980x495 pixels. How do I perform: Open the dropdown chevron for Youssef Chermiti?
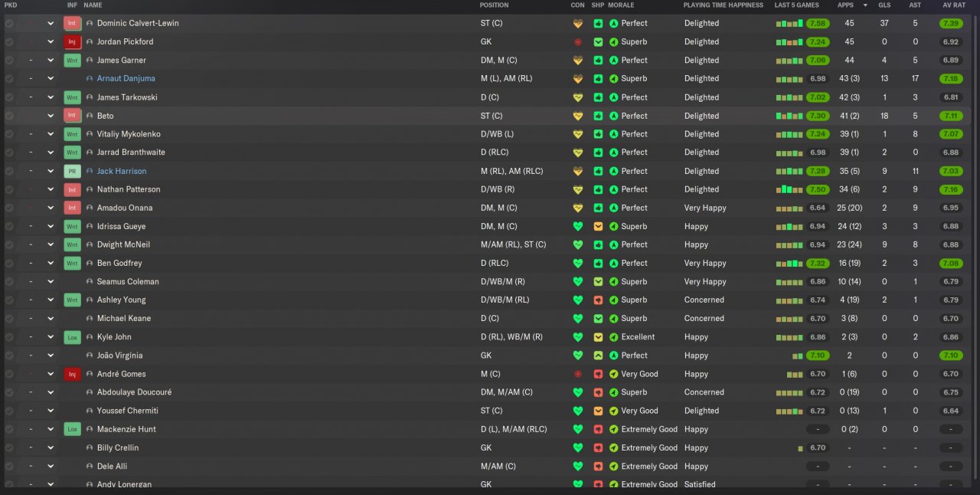[x=51, y=411]
